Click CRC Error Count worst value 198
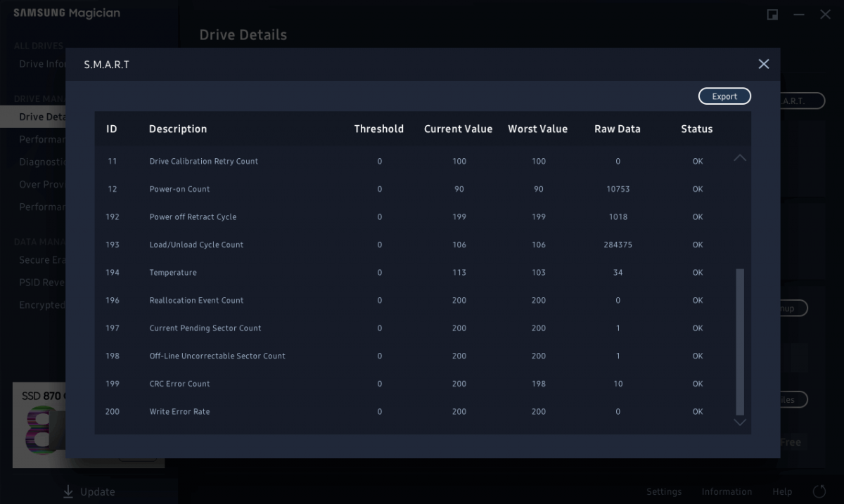Image resolution: width=844 pixels, height=504 pixels. [x=539, y=384]
